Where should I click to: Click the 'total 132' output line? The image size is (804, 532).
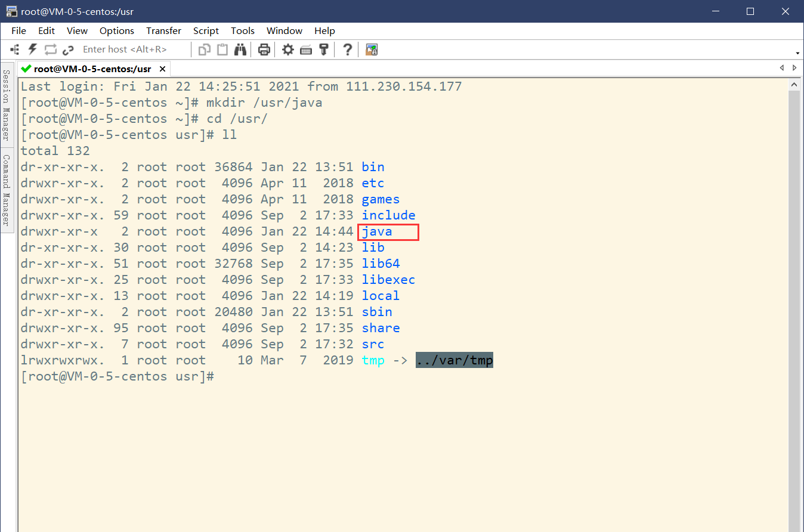pyautogui.click(x=55, y=151)
